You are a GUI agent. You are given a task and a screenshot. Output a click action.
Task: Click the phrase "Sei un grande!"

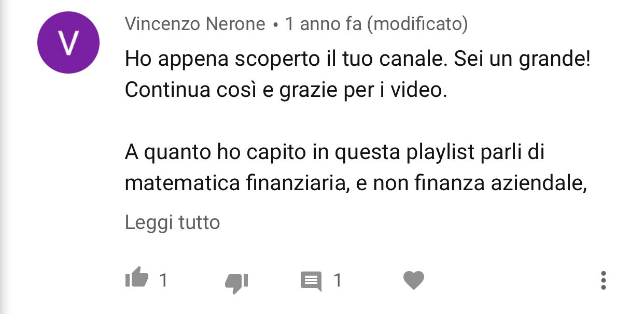click(x=523, y=61)
